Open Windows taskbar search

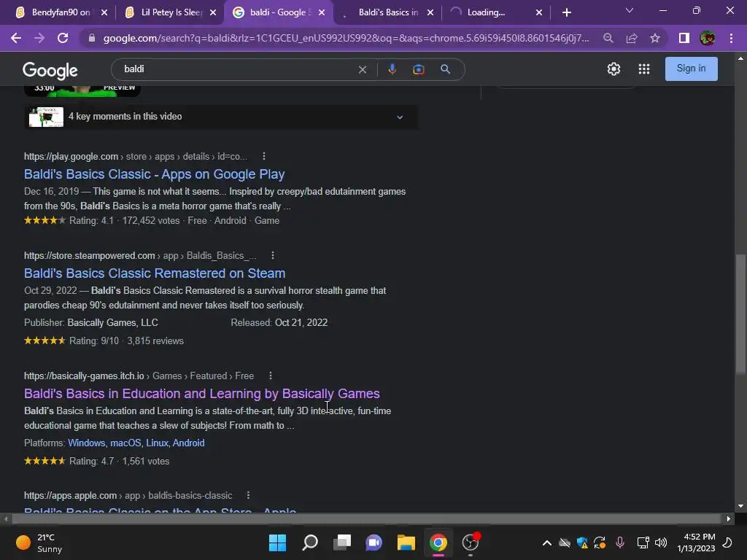tap(310, 542)
